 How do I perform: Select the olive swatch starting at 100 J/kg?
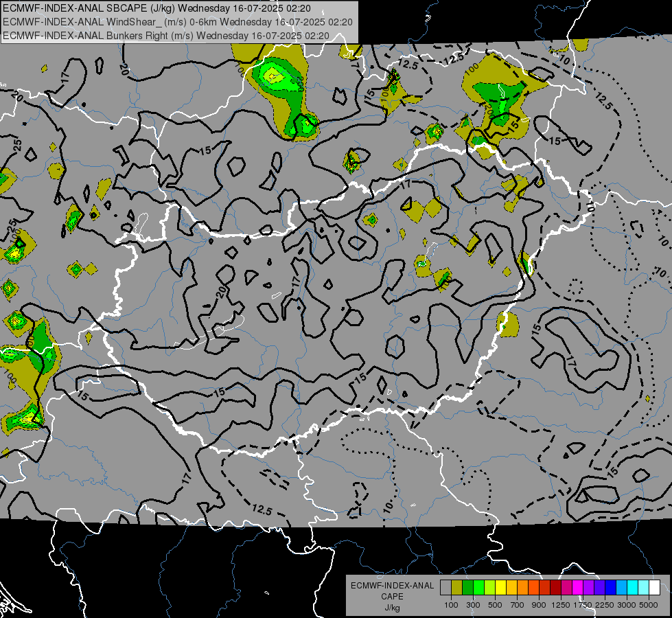tap(457, 587)
